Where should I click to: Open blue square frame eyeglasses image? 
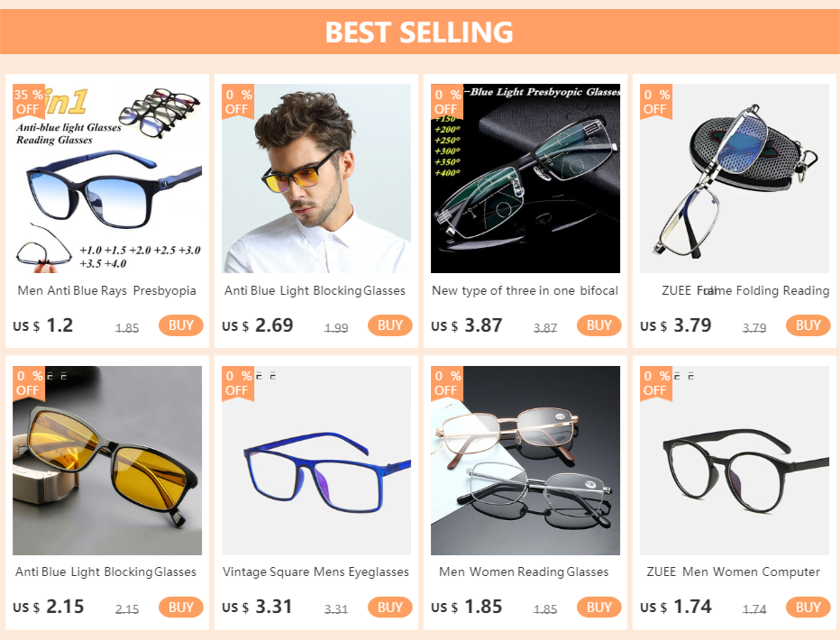click(316, 461)
